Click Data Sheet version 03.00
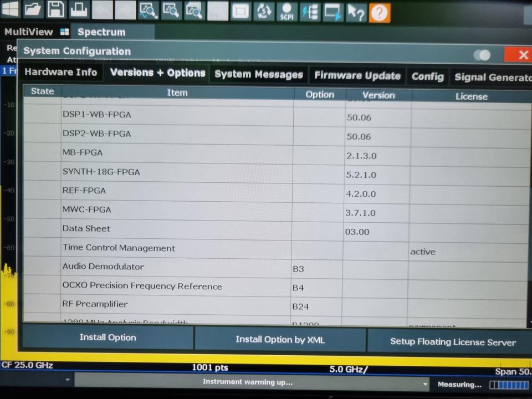532x399 pixels. [357, 232]
